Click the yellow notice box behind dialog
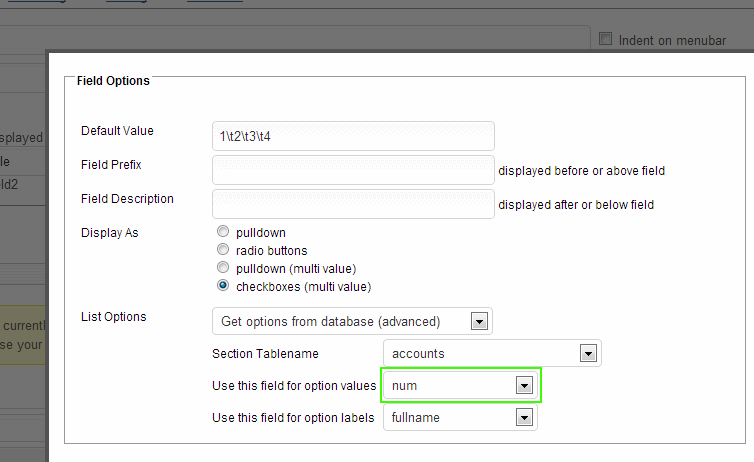 click(x=22, y=335)
